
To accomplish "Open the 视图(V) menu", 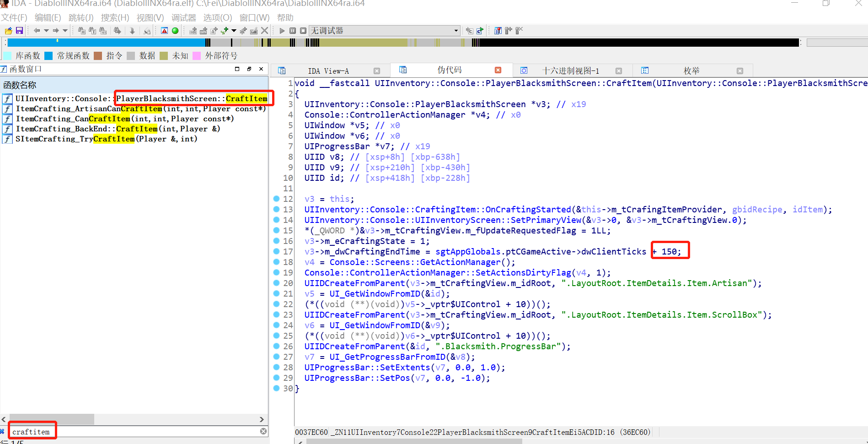I will tap(150, 18).
